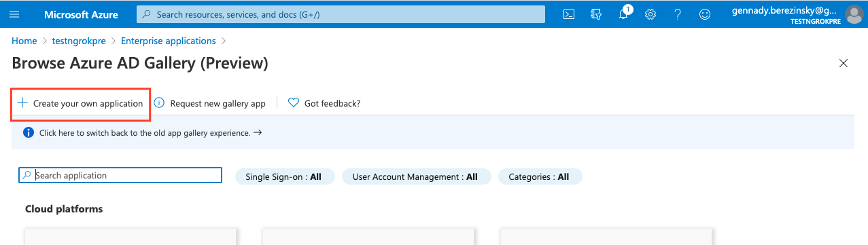Open the Directory and subscription filter icon
This screenshot has width=868, height=245.
point(597,14)
